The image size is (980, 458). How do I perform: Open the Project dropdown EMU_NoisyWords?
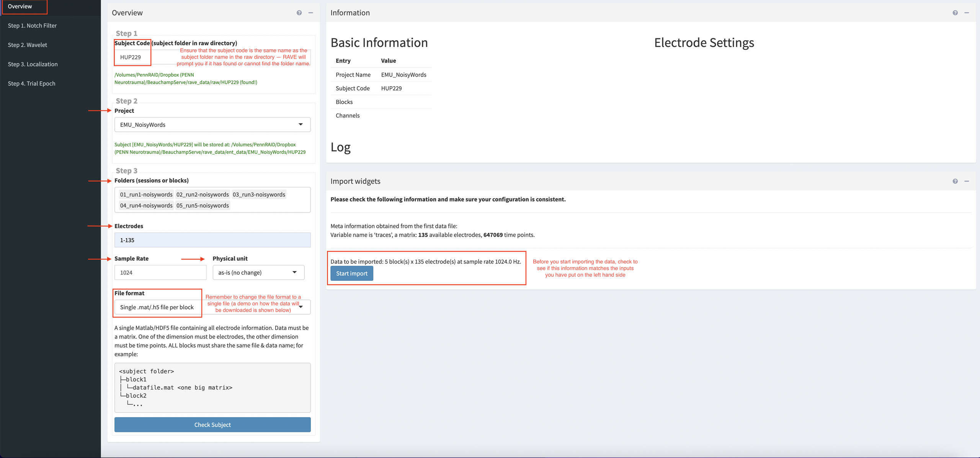pos(212,125)
